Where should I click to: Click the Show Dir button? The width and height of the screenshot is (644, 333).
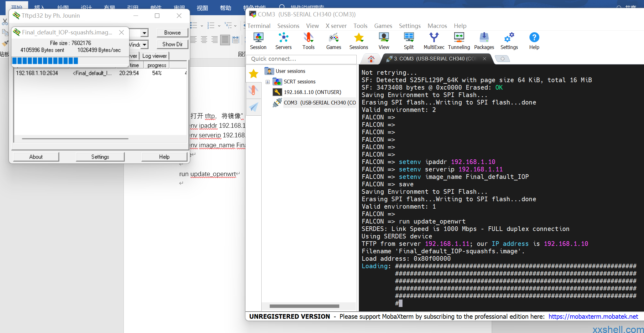(x=172, y=44)
